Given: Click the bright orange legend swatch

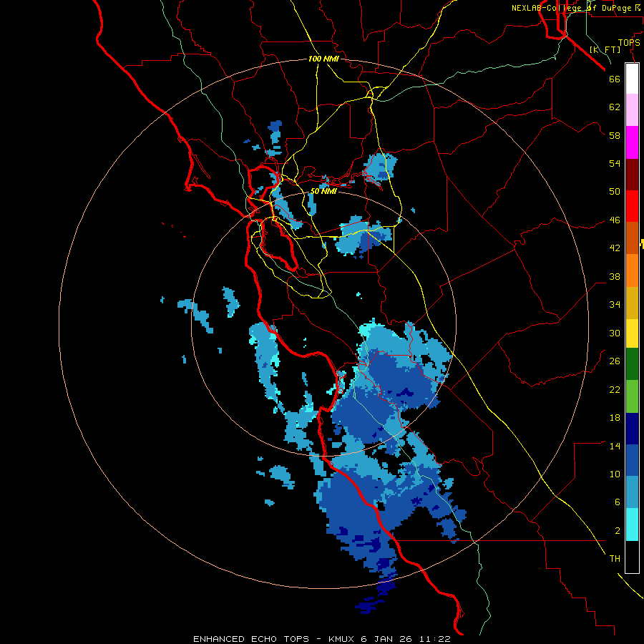Looking at the screenshot, I should tap(632, 270).
